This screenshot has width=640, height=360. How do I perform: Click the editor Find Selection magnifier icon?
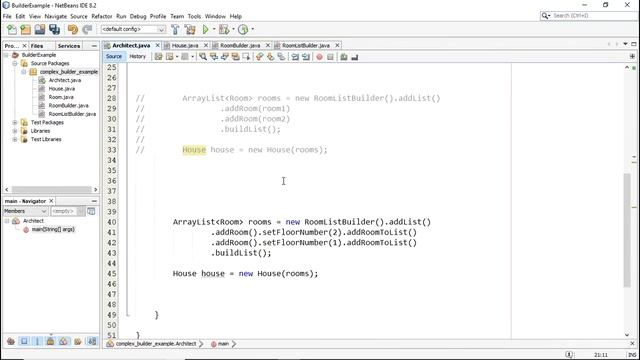pos(203,57)
